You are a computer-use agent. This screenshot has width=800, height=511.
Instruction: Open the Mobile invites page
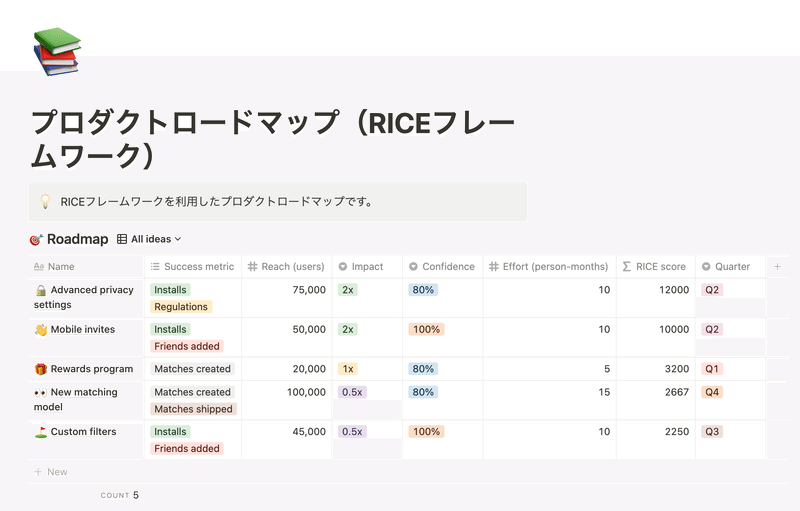coord(83,329)
